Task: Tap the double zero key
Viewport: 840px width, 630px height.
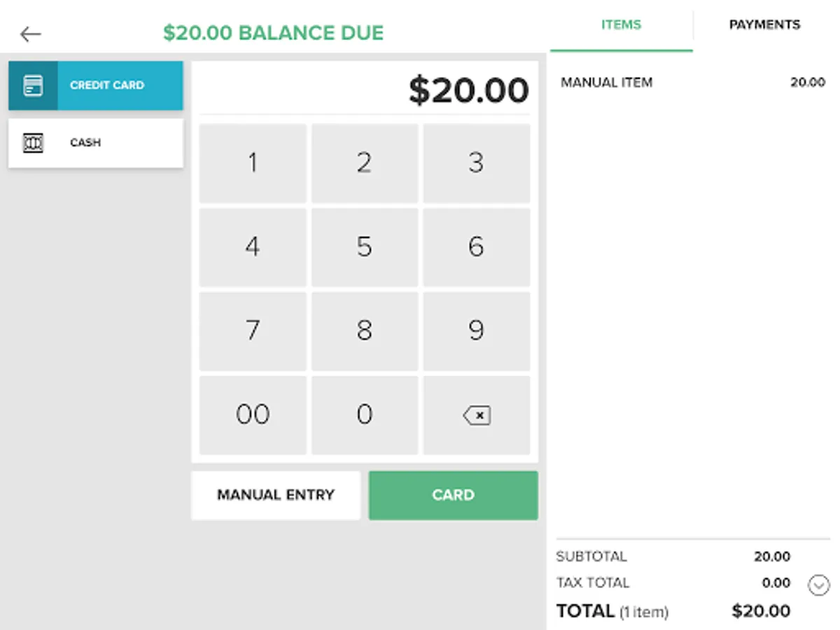Action: [253, 414]
